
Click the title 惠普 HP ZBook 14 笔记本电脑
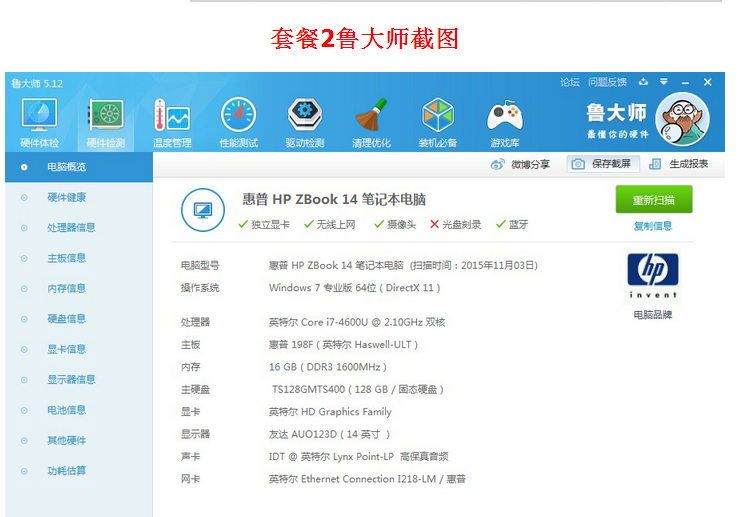(x=334, y=199)
